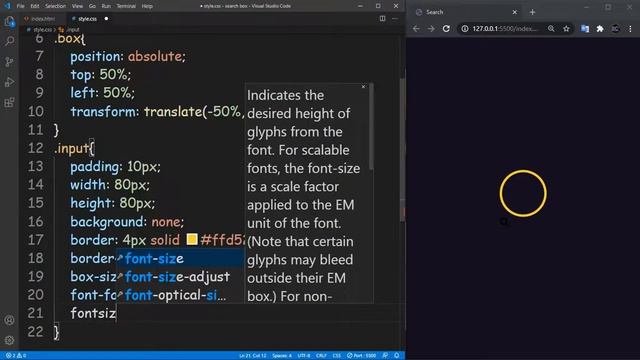Click line number 12 in the gutter
640x360 pixels.
coord(36,148)
